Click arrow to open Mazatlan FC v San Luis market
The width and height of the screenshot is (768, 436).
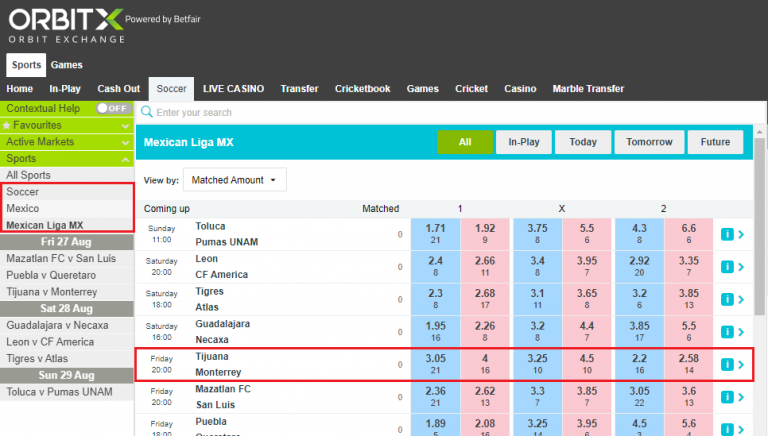coord(741,397)
